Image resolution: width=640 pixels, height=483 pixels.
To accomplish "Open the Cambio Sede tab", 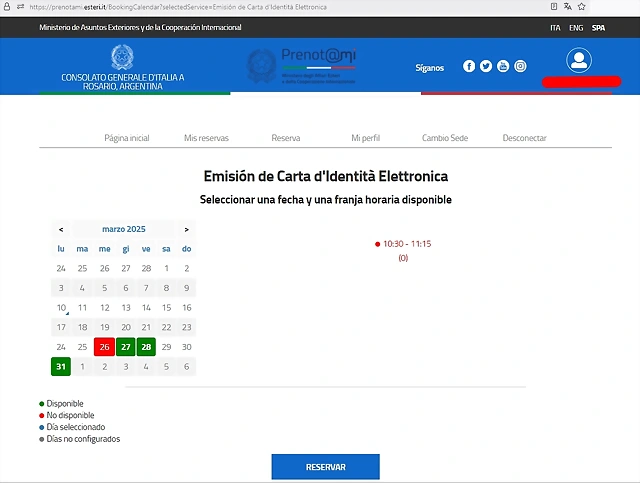I will [x=445, y=138].
